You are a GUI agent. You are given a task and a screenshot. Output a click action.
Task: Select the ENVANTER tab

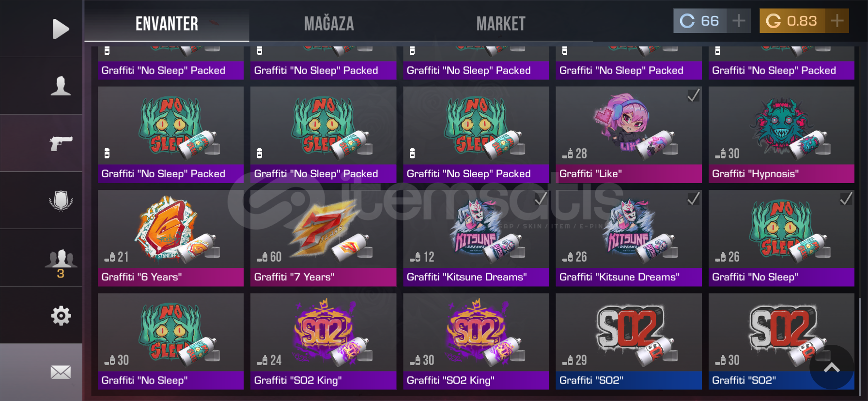(167, 23)
